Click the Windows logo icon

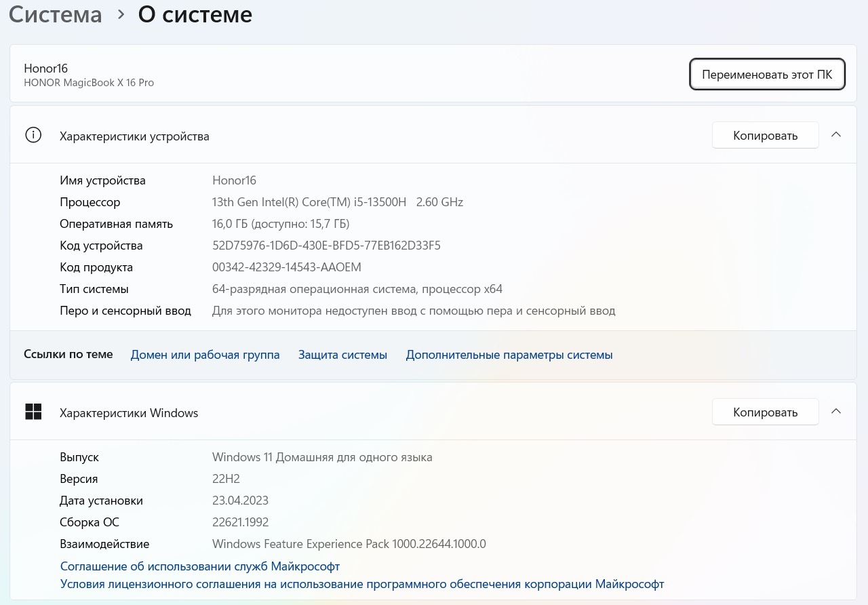click(x=33, y=412)
